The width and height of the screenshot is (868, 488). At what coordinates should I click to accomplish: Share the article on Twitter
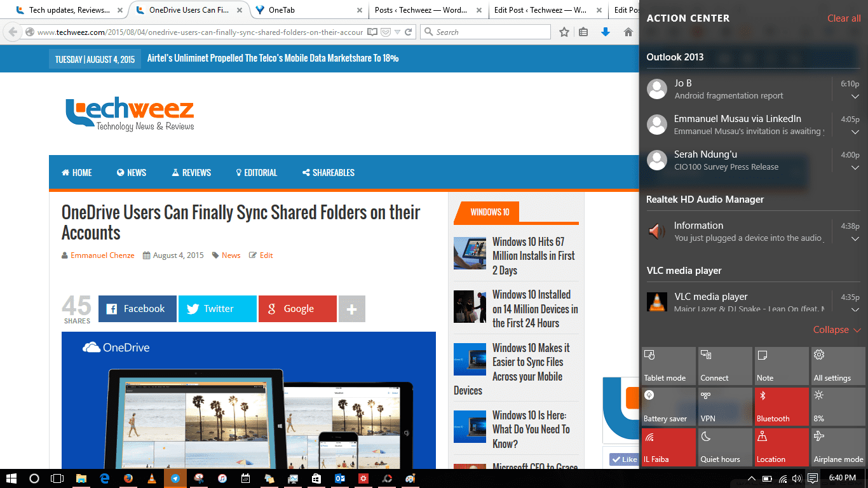[x=217, y=309]
